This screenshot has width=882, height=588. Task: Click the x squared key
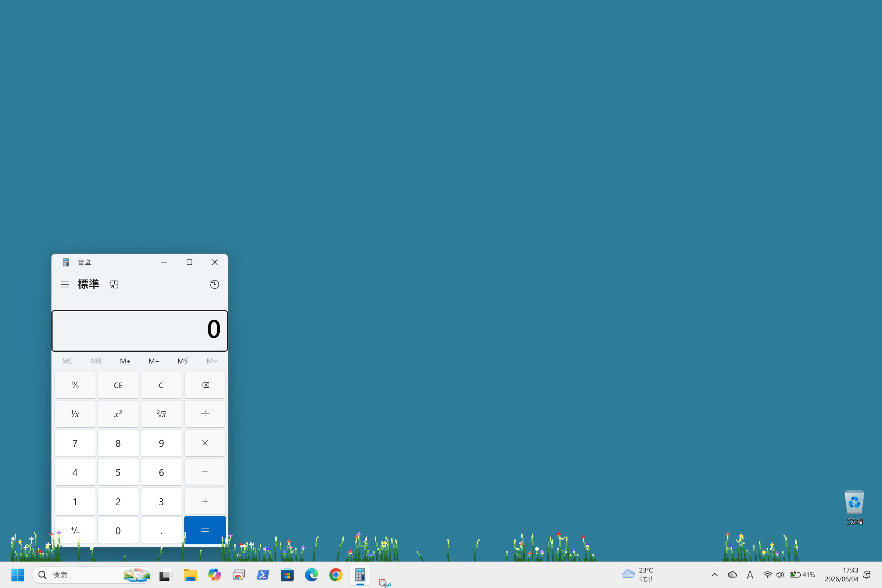coord(118,414)
